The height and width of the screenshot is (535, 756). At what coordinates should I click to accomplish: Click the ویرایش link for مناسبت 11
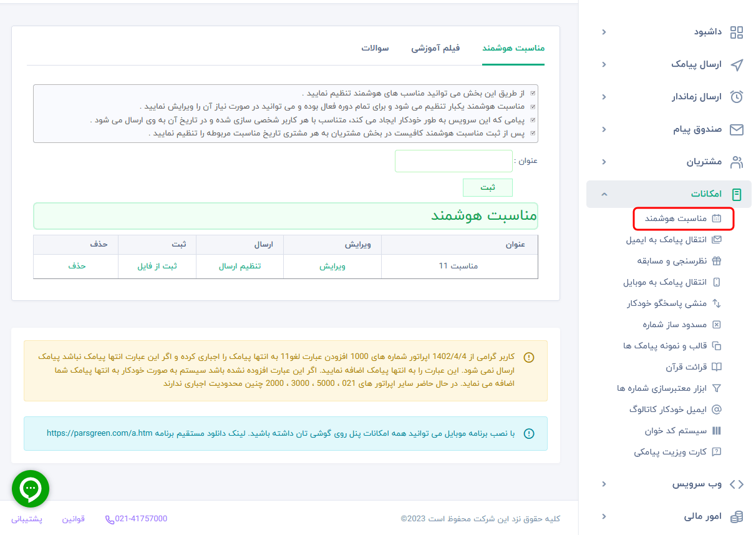[x=332, y=267]
